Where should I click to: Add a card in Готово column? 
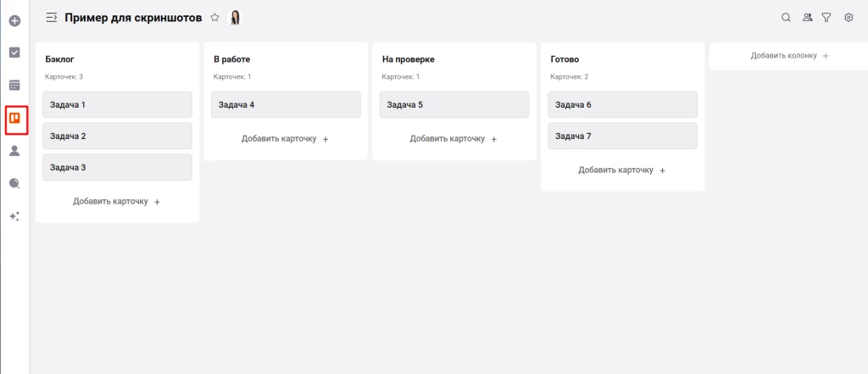pos(622,170)
